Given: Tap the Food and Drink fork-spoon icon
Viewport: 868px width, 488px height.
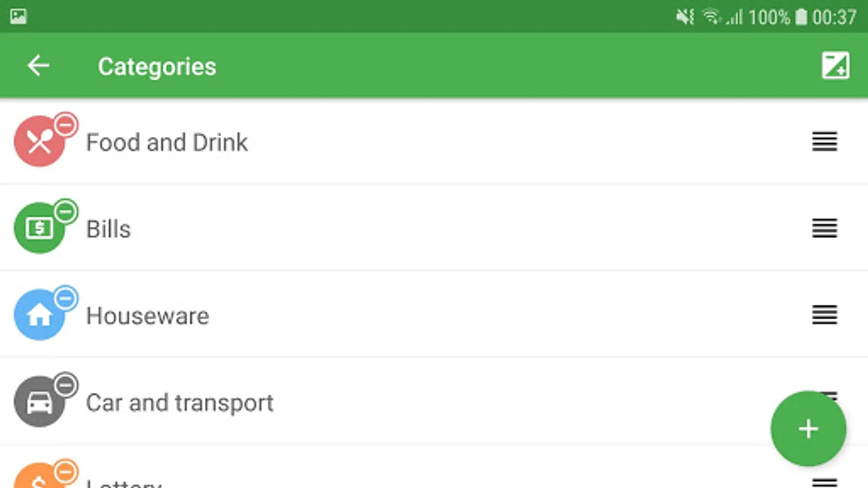Looking at the screenshot, I should (x=40, y=142).
